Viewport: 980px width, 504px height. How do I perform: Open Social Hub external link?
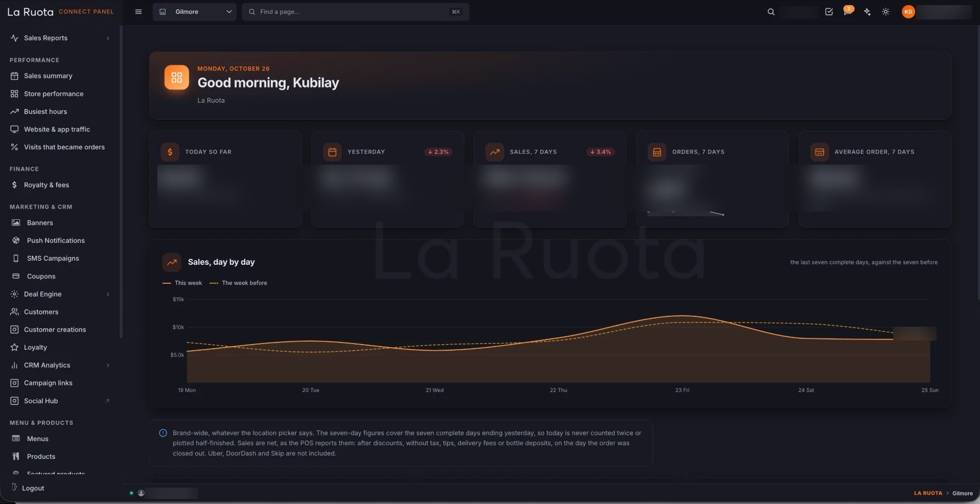tap(60, 401)
